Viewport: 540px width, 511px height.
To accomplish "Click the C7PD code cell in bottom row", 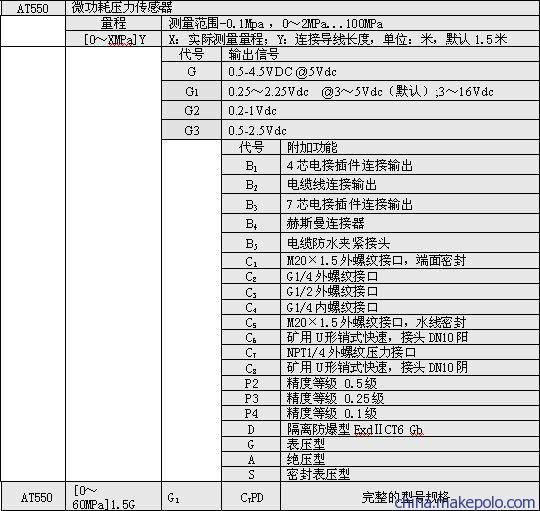I will pyautogui.click(x=251, y=497).
